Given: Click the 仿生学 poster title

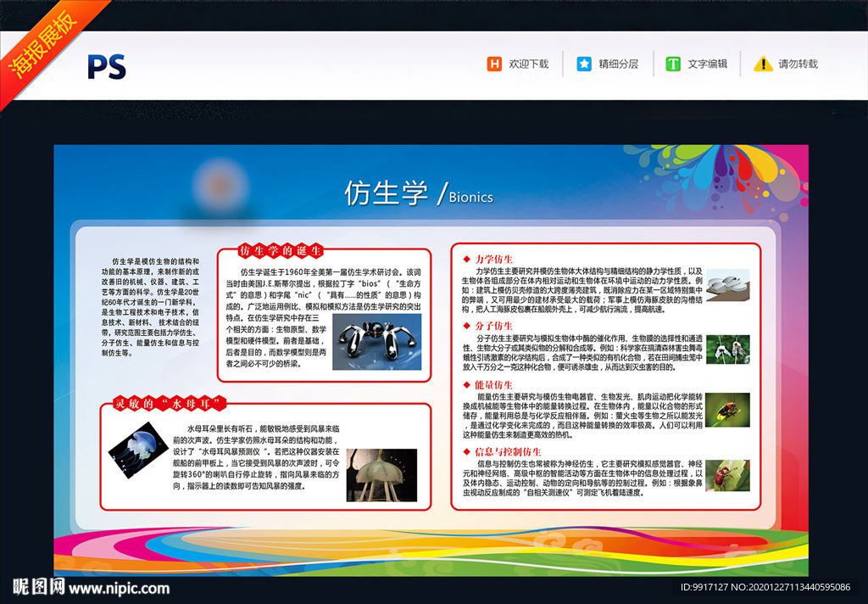Looking at the screenshot, I should (x=386, y=193).
